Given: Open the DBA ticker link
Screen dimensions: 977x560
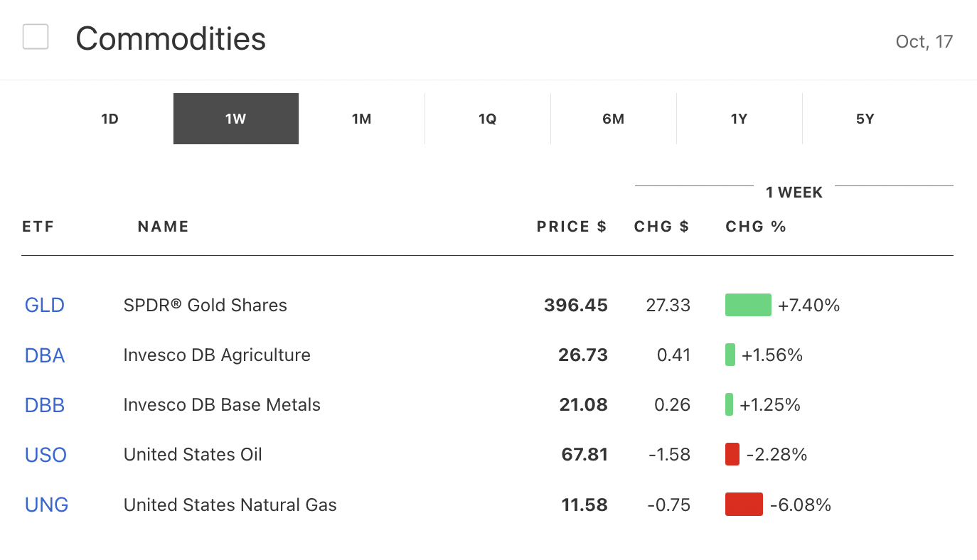Looking at the screenshot, I should click(x=45, y=355).
